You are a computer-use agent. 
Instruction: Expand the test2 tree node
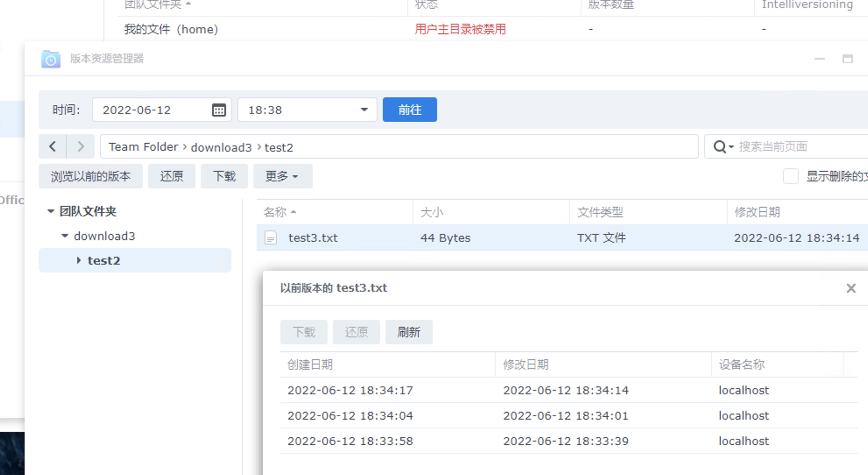pos(79,260)
